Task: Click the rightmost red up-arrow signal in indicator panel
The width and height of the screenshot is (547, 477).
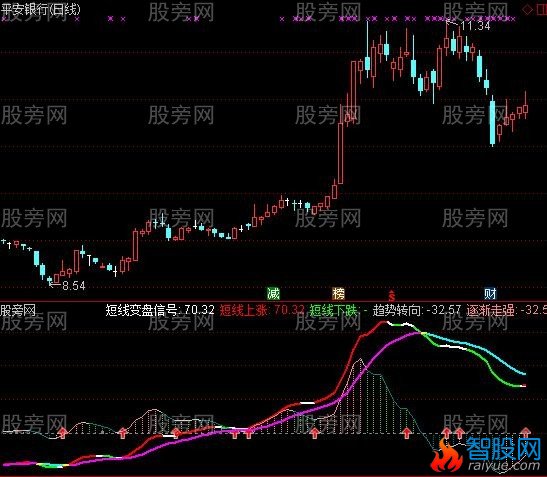Action: tap(526, 432)
